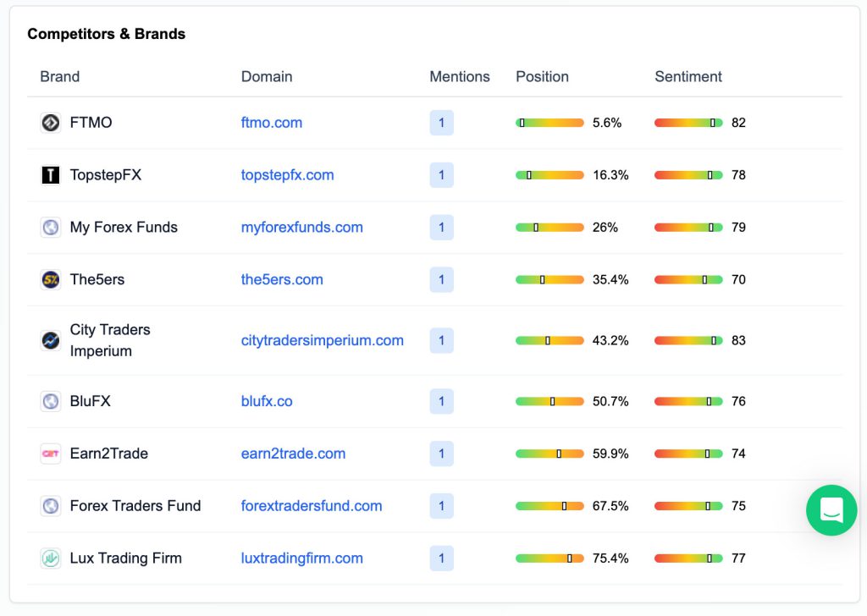The image size is (867, 616).
Task: Select the Sentiment column header
Action: pos(688,76)
